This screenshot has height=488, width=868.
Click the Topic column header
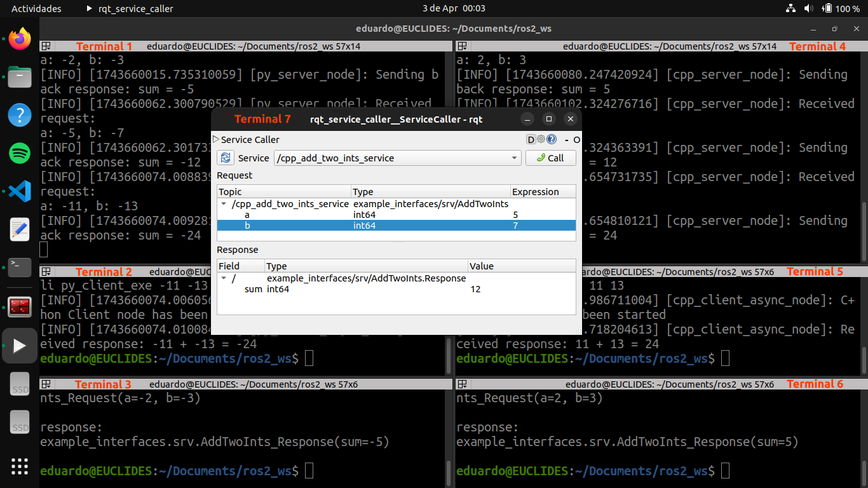[284, 192]
